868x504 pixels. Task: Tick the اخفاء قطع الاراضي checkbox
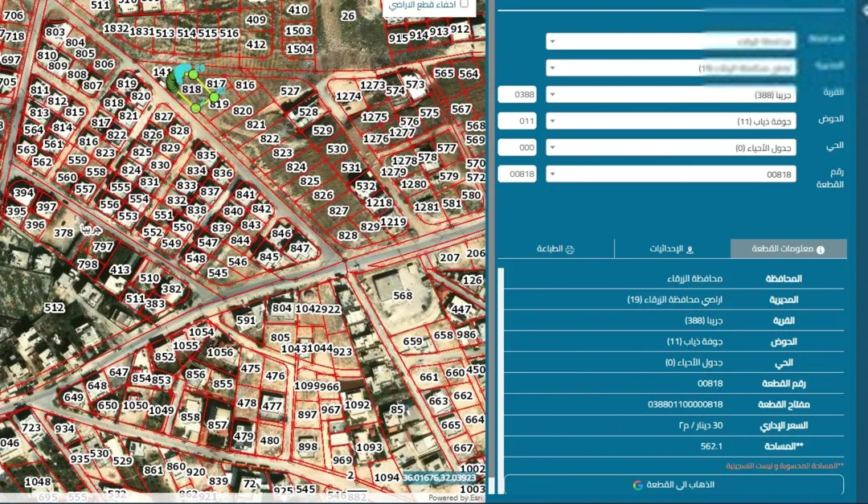465,4
